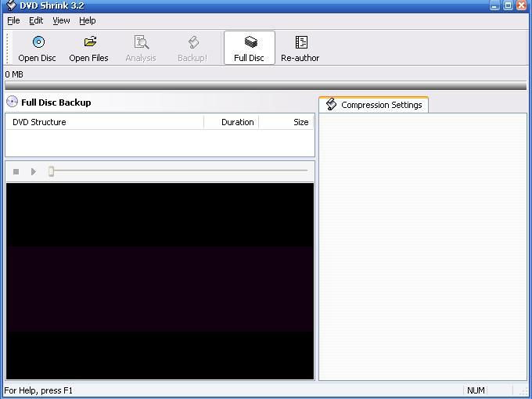Click 'For Help, press F1' status text

(x=38, y=390)
